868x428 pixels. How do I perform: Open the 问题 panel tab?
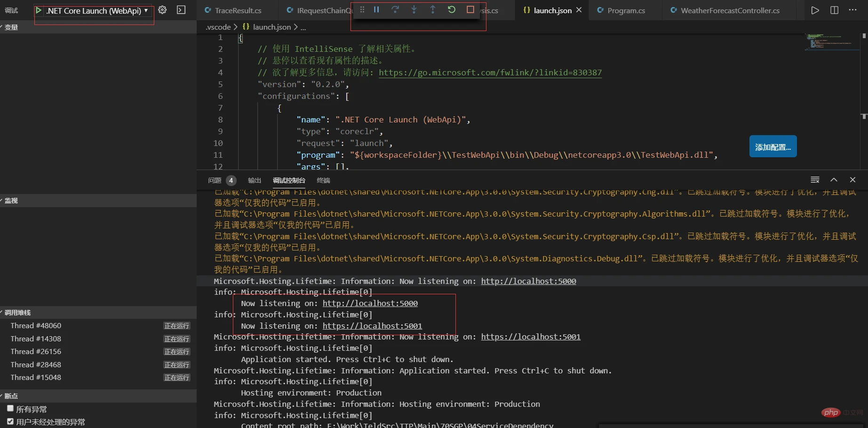(215, 180)
